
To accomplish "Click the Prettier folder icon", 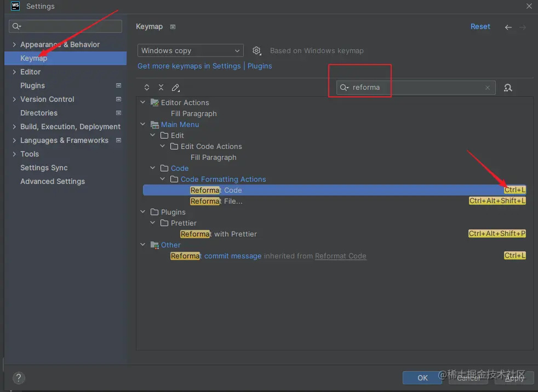I will 164,223.
